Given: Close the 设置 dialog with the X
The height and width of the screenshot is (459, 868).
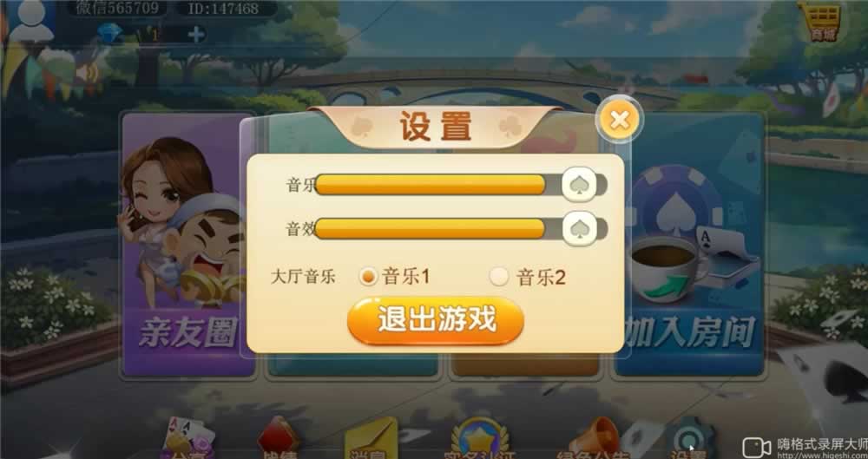Looking at the screenshot, I should (620, 119).
